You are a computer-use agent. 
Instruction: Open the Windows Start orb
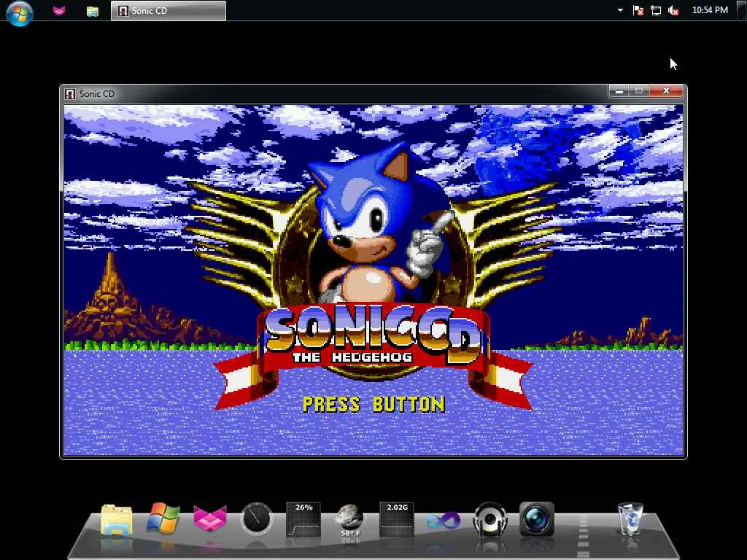(20, 12)
